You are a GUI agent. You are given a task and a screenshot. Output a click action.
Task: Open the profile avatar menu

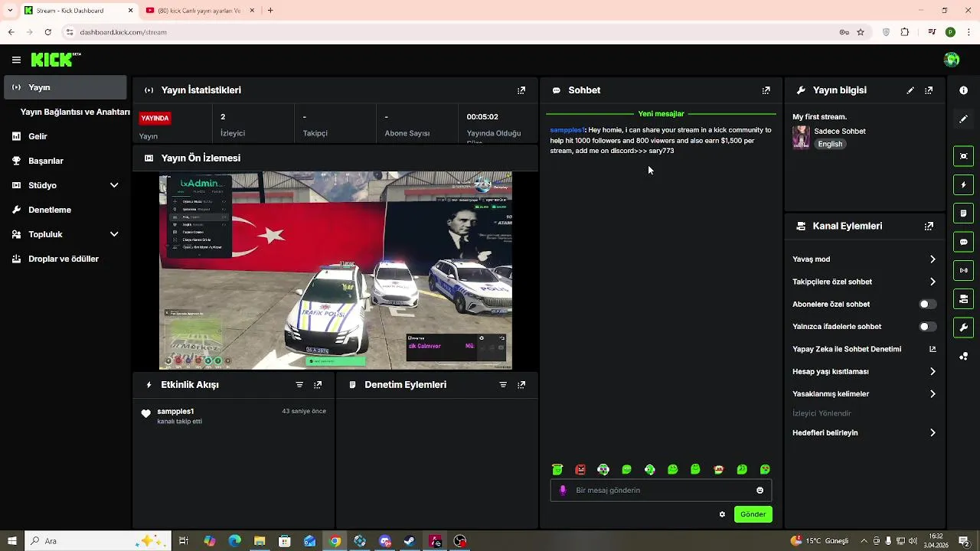click(x=952, y=60)
